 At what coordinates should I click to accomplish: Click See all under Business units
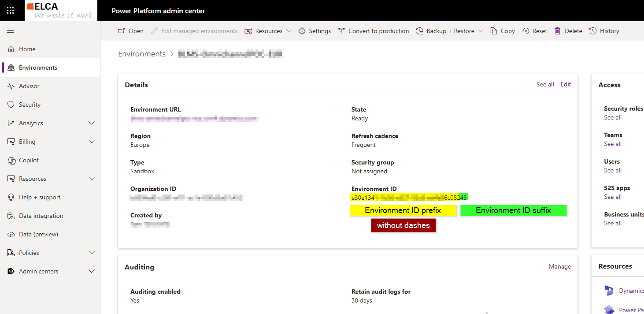tap(613, 223)
